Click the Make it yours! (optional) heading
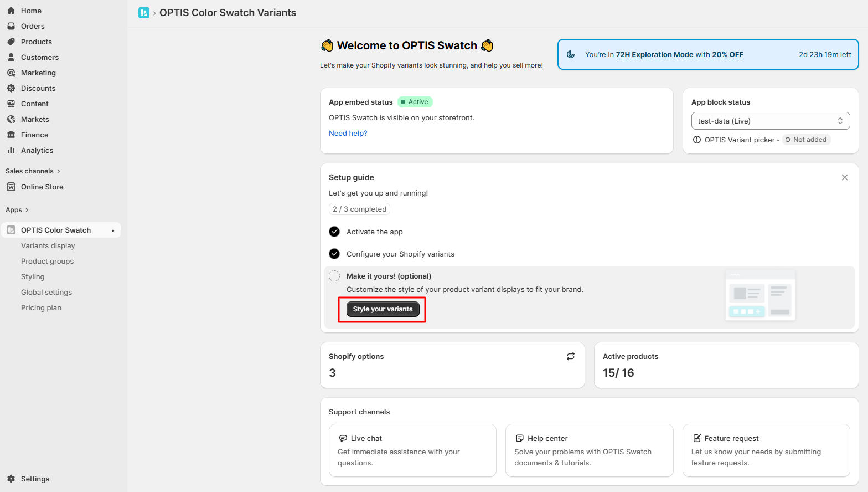This screenshot has width=868, height=492. click(389, 276)
